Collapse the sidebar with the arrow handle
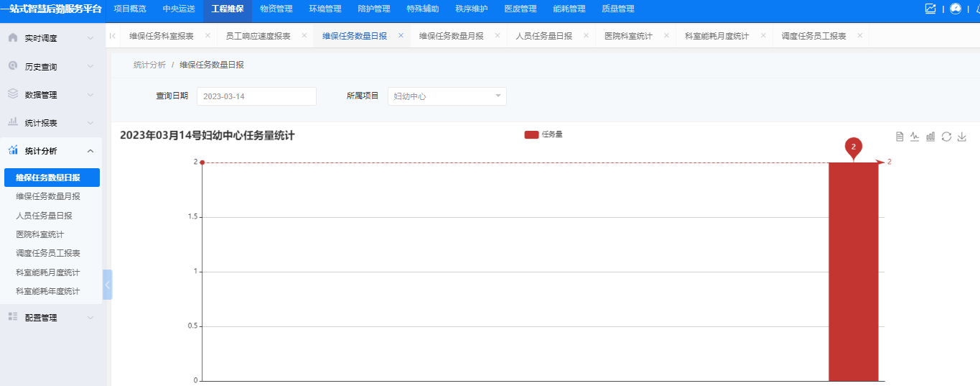 108,285
